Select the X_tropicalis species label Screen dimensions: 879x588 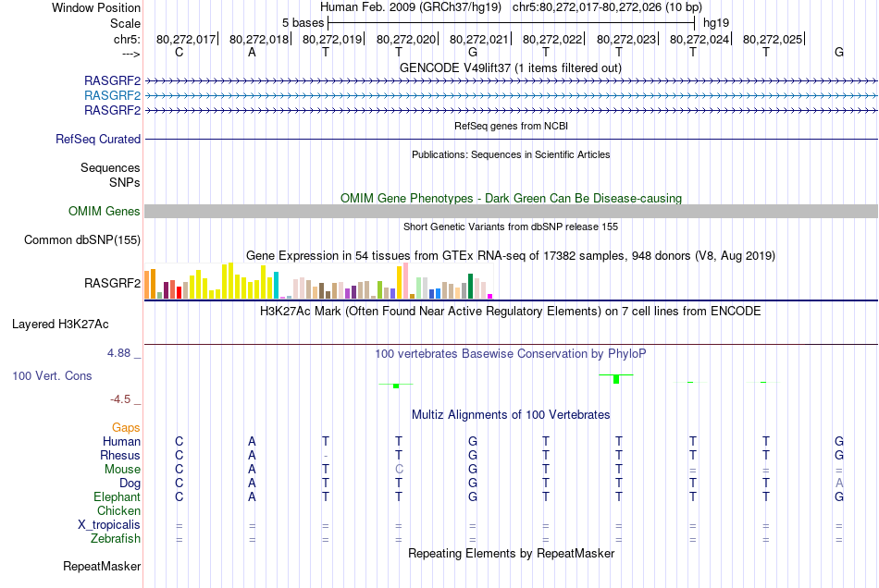coord(109,525)
